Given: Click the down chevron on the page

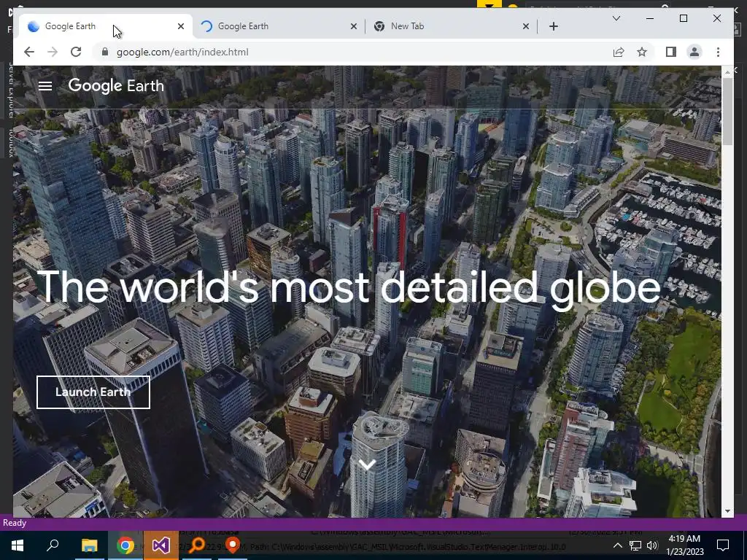Looking at the screenshot, I should (x=367, y=464).
